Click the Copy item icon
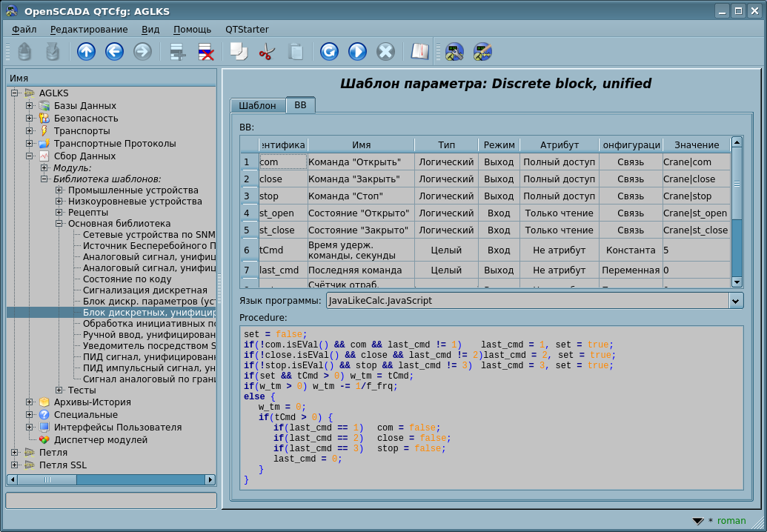Image resolution: width=767 pixels, height=532 pixels. (239, 52)
